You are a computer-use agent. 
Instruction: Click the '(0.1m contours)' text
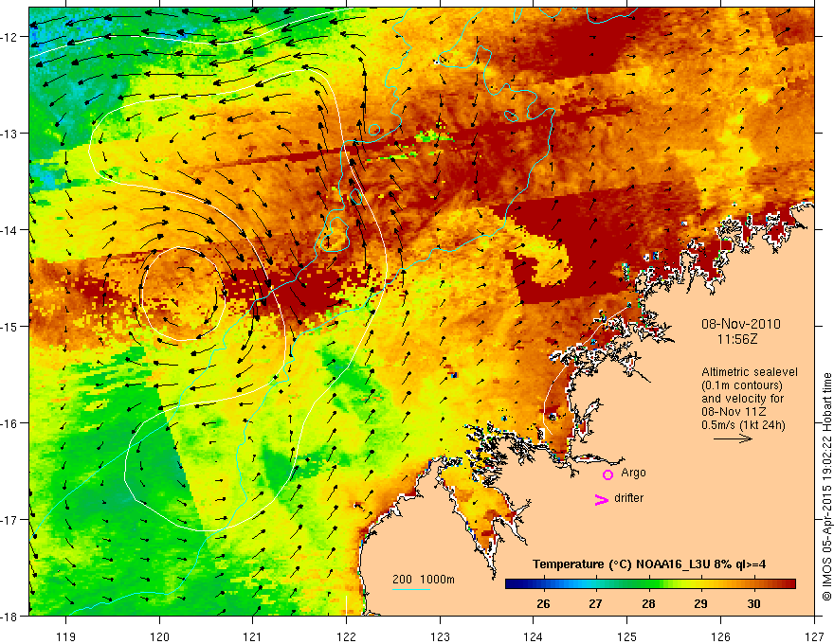(742, 385)
